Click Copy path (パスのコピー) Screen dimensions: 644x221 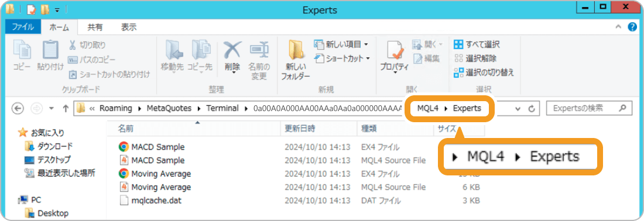point(91,60)
